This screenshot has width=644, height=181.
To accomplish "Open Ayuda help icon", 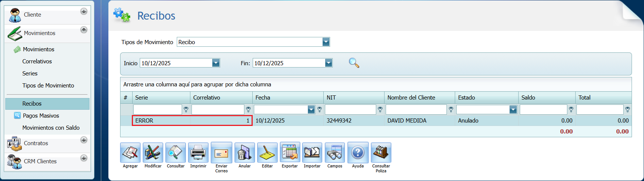I will (x=358, y=153).
